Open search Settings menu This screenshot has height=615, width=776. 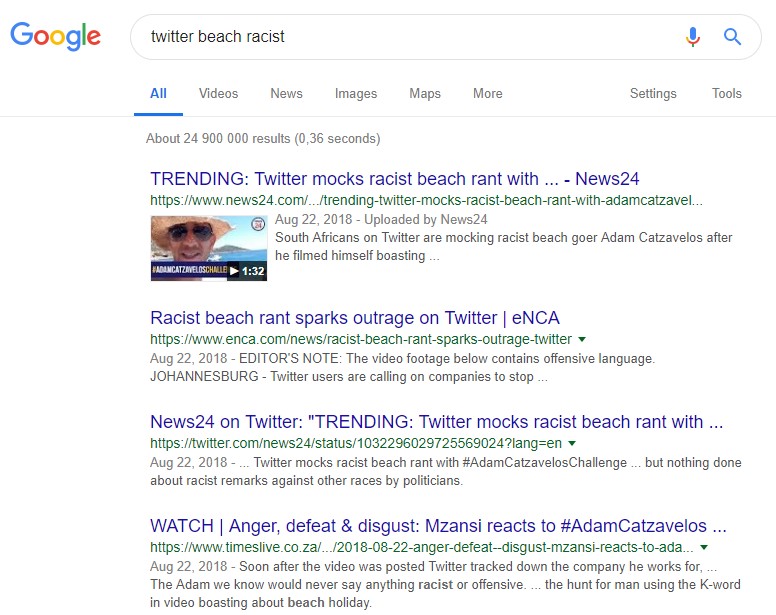[x=653, y=94]
